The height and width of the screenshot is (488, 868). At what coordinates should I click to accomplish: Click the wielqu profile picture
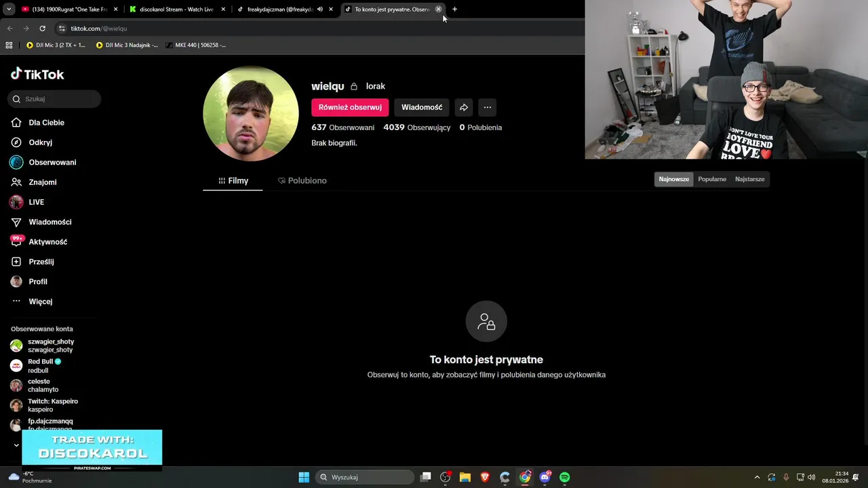251,114
